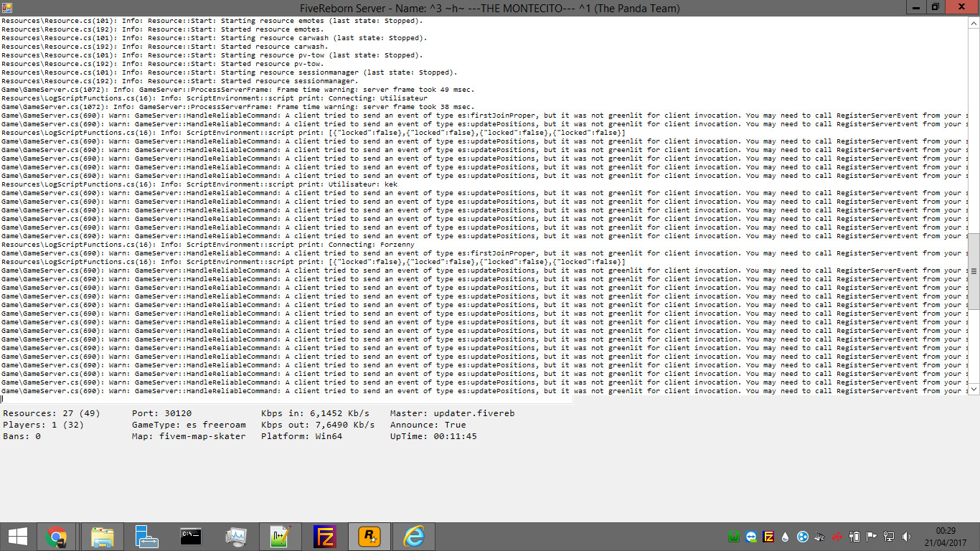Viewport: 980px width, 551px height.
Task: Click the 'Started resource emotes.' log line
Action: click(163, 29)
